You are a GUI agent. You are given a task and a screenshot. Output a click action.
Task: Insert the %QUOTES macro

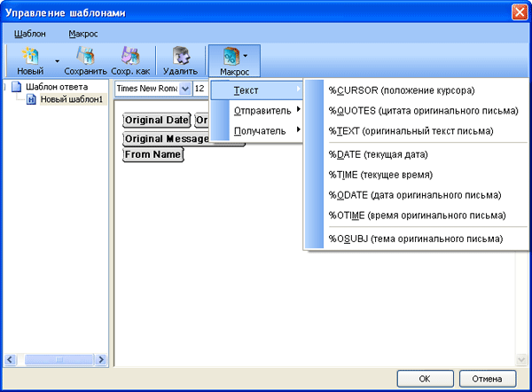point(416,111)
